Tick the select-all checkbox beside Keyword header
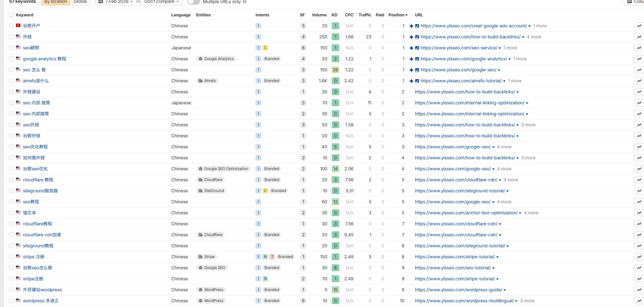Viewport: 644px width, 307px height. tap(11, 15)
